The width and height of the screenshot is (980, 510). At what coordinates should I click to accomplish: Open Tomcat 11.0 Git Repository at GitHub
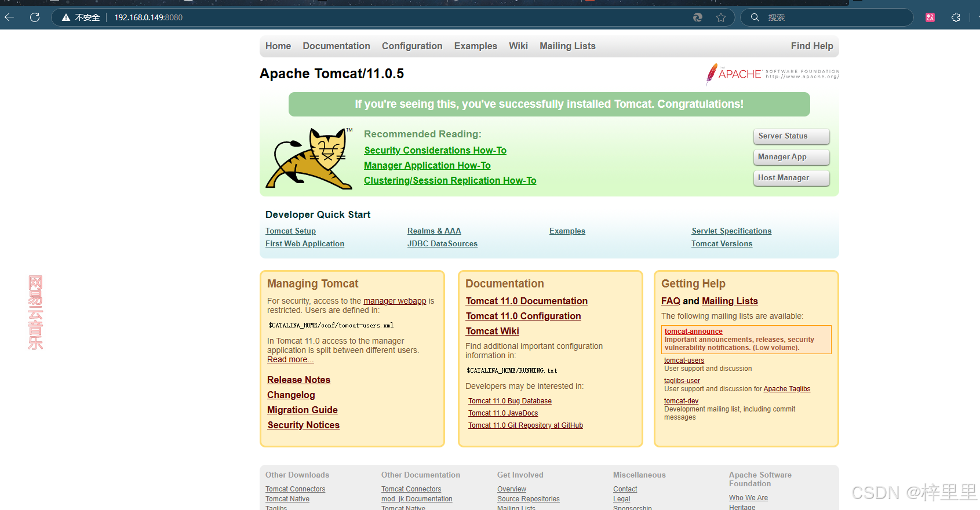pyautogui.click(x=525, y=425)
